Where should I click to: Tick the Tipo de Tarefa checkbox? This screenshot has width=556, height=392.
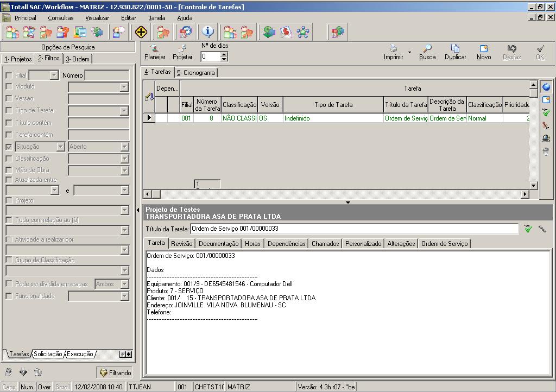(9, 111)
